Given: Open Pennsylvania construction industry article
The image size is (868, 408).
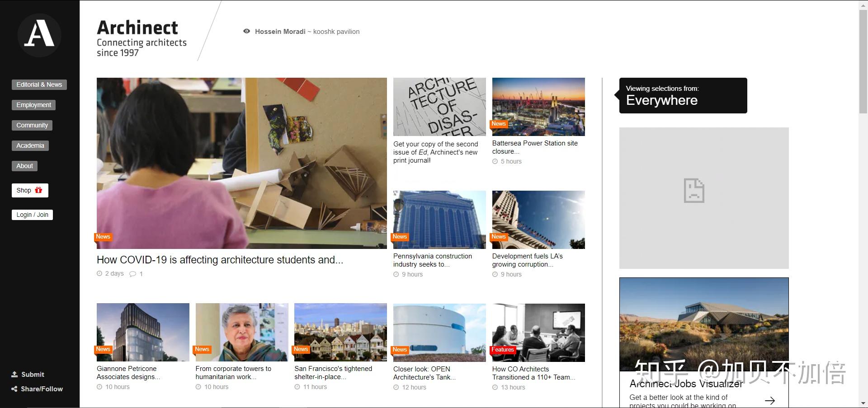Looking at the screenshot, I should click(433, 260).
